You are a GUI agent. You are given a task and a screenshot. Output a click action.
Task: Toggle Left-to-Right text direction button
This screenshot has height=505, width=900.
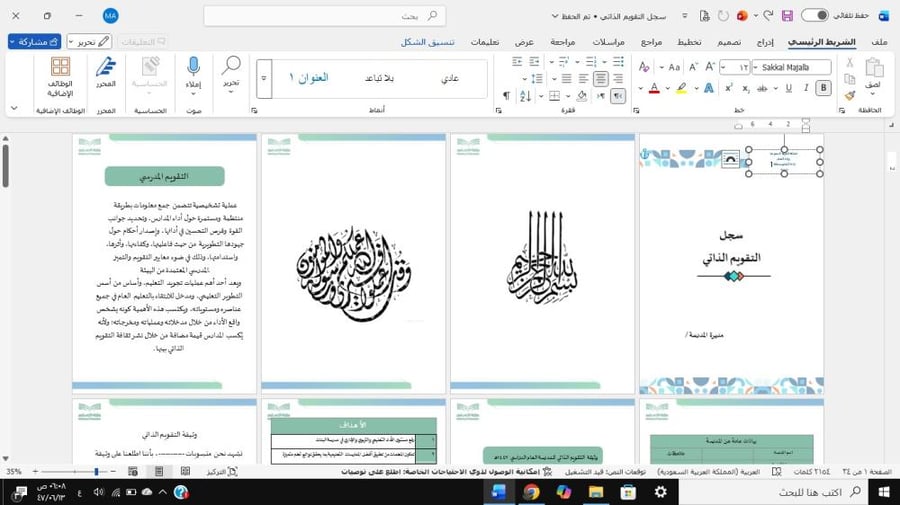click(600, 96)
